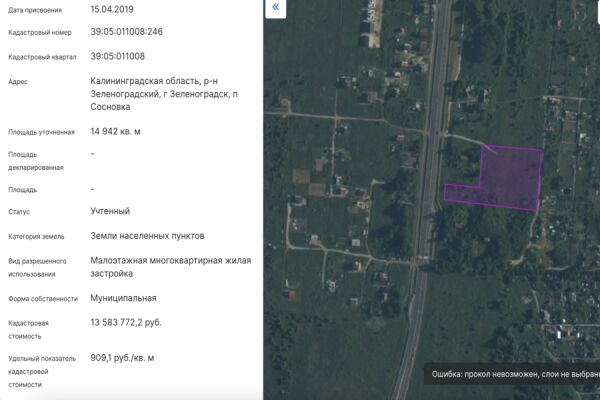The width and height of the screenshot is (600, 400).
Task: Collapse the info panel with double-chevron button
Action: [x=276, y=9]
